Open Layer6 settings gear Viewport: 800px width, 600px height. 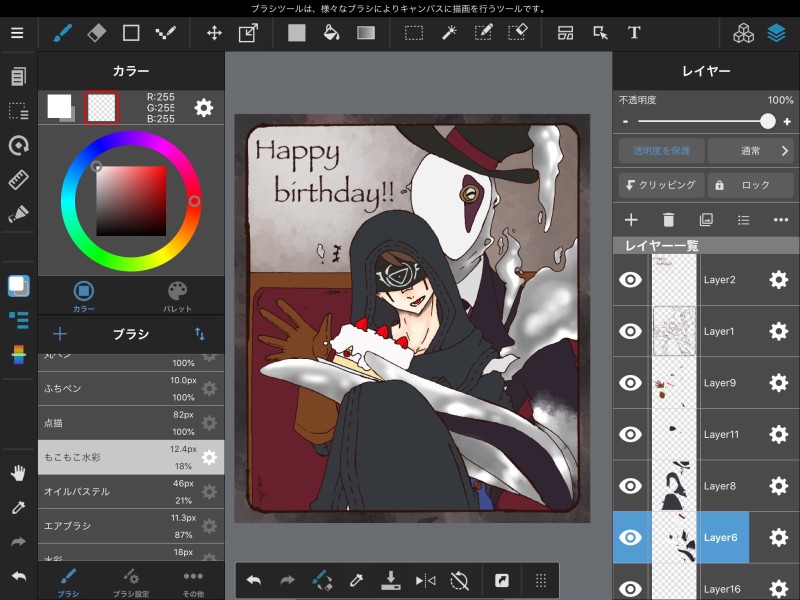pos(779,537)
